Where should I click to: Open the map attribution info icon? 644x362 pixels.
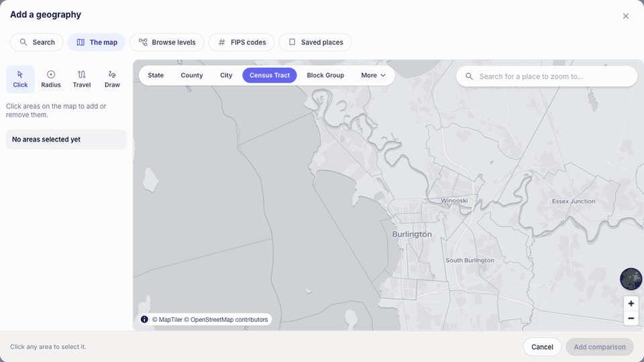145,319
